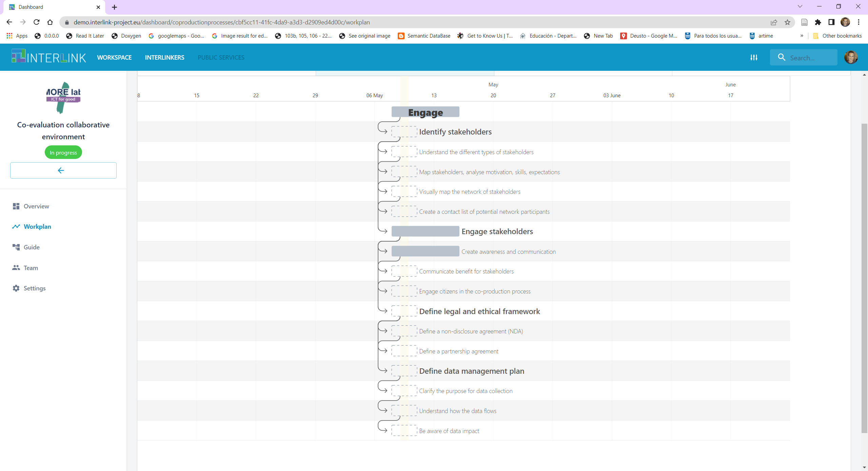The height and width of the screenshot is (471, 868).
Task: Select the Workplan tab in sidebar
Action: 37,226
